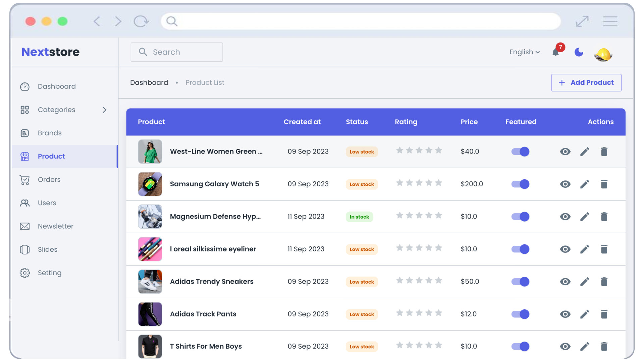Click the Product List breadcrumb tab
644x362 pixels.
tap(205, 82)
